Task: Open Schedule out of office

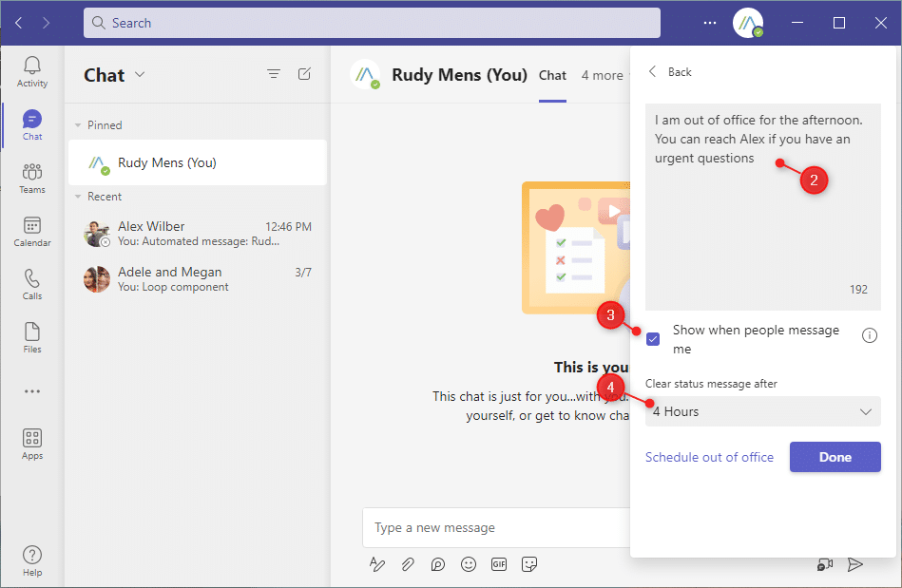Action: 709,457
